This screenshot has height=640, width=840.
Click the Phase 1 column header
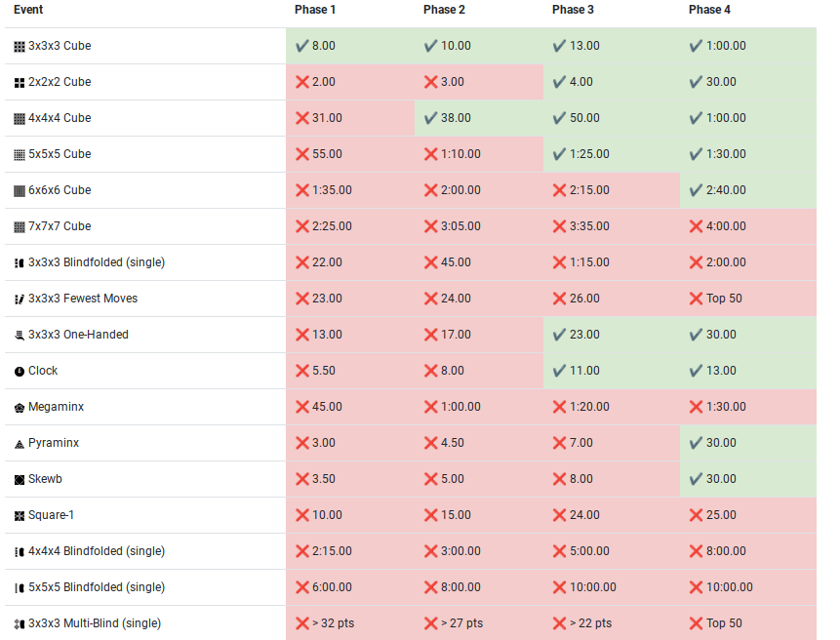point(315,10)
